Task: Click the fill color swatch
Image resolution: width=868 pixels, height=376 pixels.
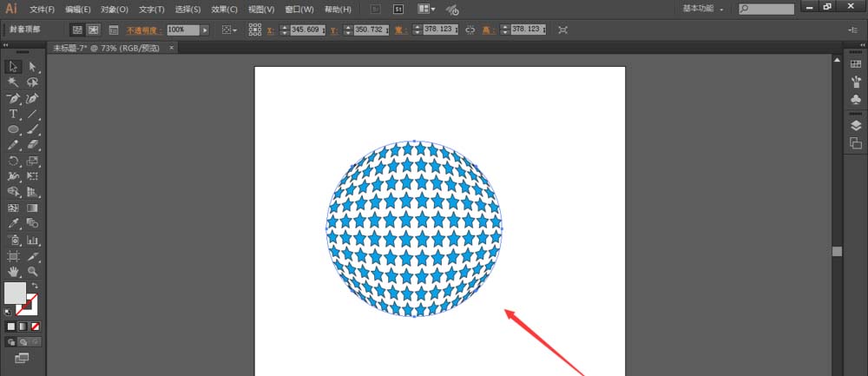Action: tap(15, 293)
